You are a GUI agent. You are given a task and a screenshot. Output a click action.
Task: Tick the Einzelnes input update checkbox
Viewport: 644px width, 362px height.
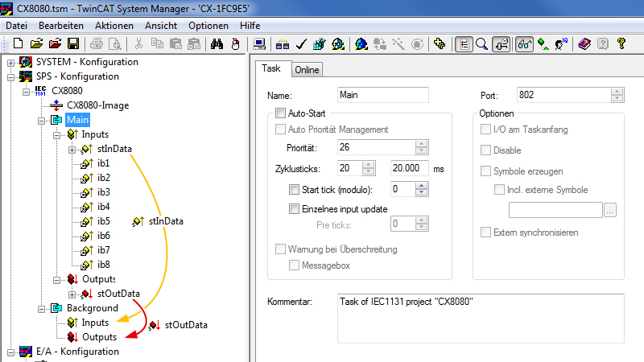coord(294,208)
